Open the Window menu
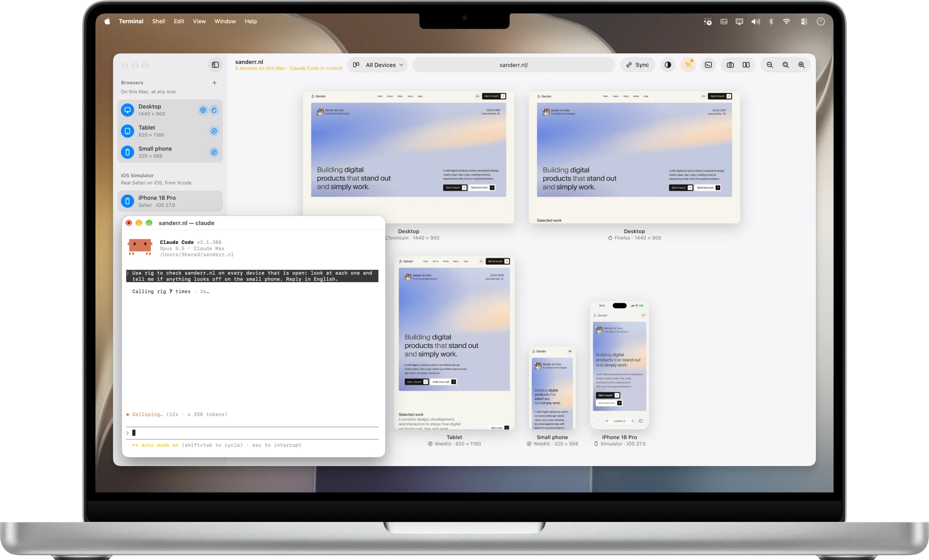The image size is (929, 560). (x=225, y=21)
